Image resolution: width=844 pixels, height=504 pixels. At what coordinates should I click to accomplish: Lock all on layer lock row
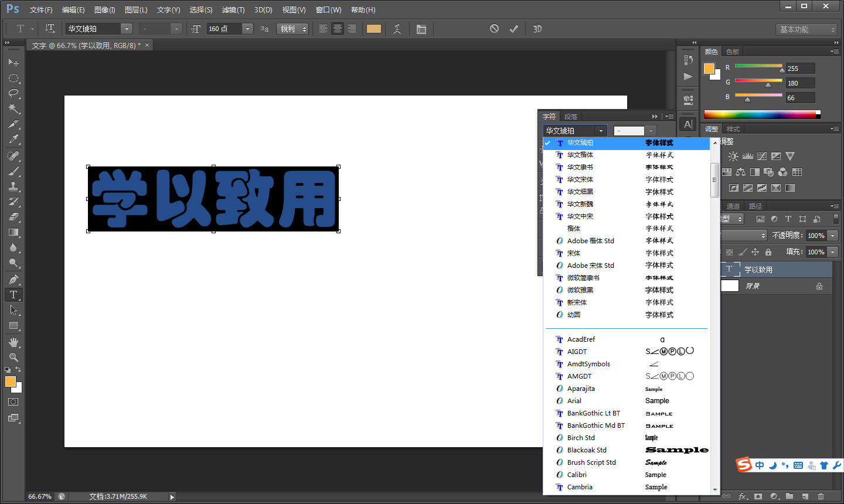point(768,252)
